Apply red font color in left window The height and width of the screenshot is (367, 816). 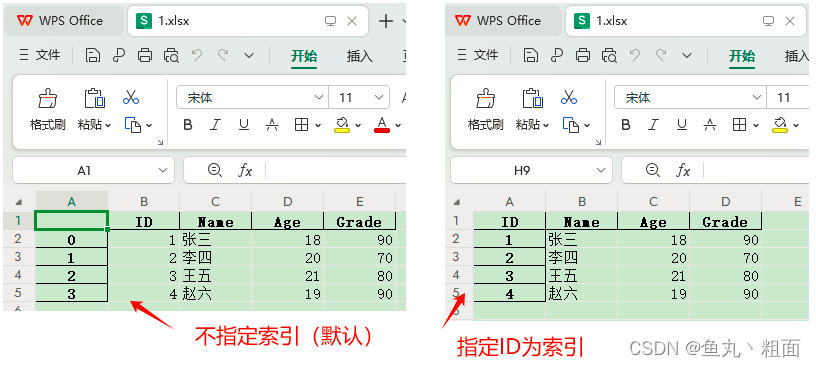coord(382,125)
